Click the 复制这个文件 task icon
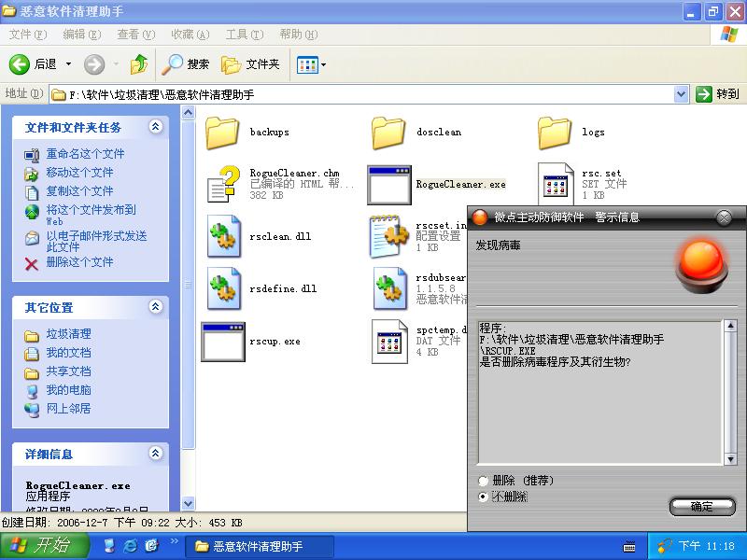The image size is (747, 560). [x=32, y=192]
